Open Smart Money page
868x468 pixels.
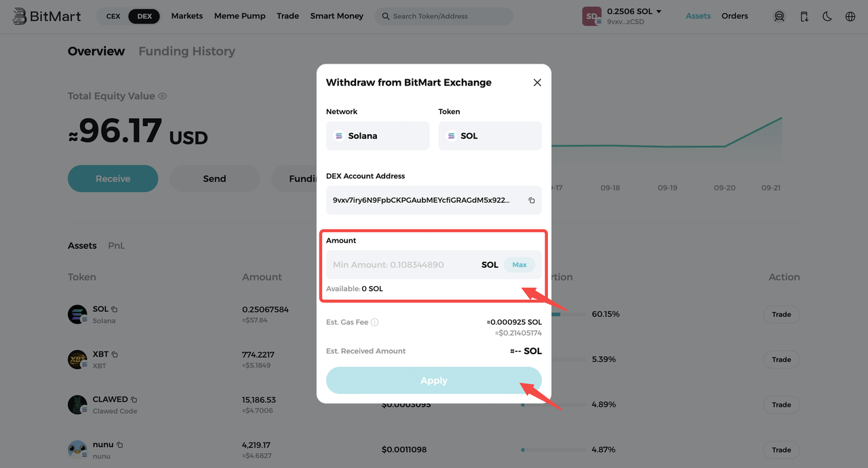pos(337,16)
